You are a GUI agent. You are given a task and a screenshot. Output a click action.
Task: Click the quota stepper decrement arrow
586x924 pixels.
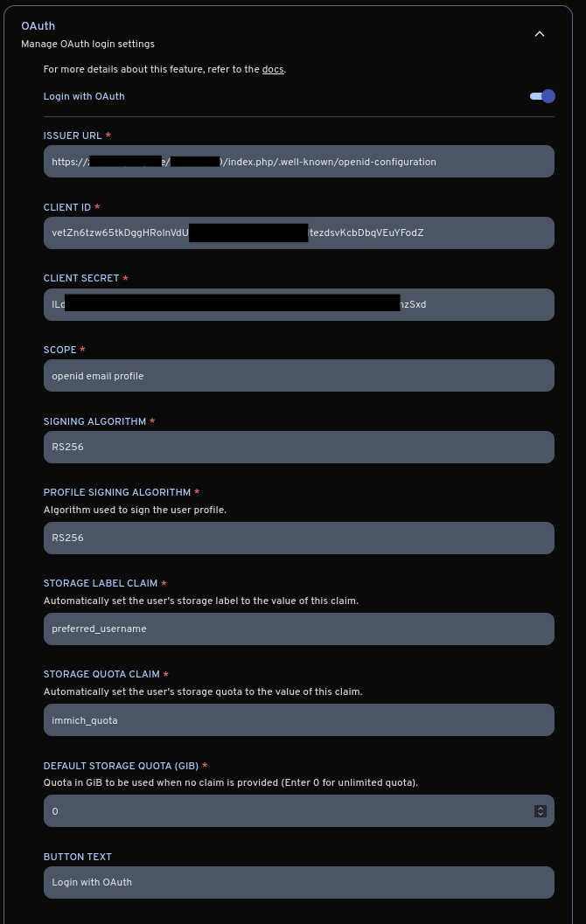[541, 814]
